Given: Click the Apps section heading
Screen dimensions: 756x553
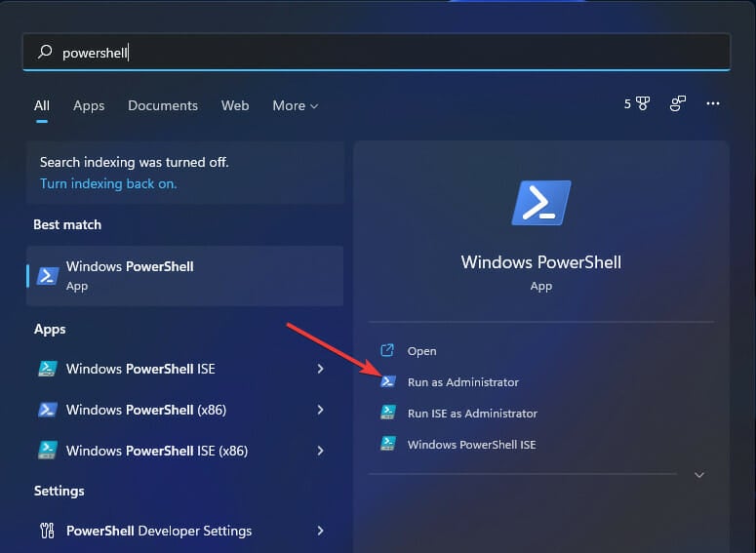Looking at the screenshot, I should pos(50,330).
